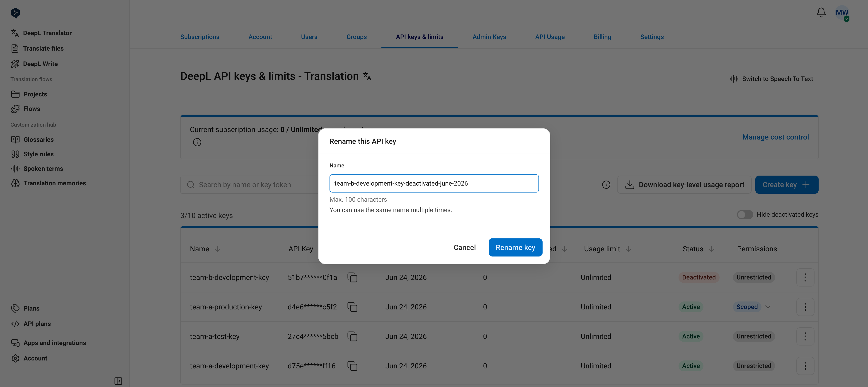Click Active status for team-a-development-key
868x387 pixels.
[691, 366]
